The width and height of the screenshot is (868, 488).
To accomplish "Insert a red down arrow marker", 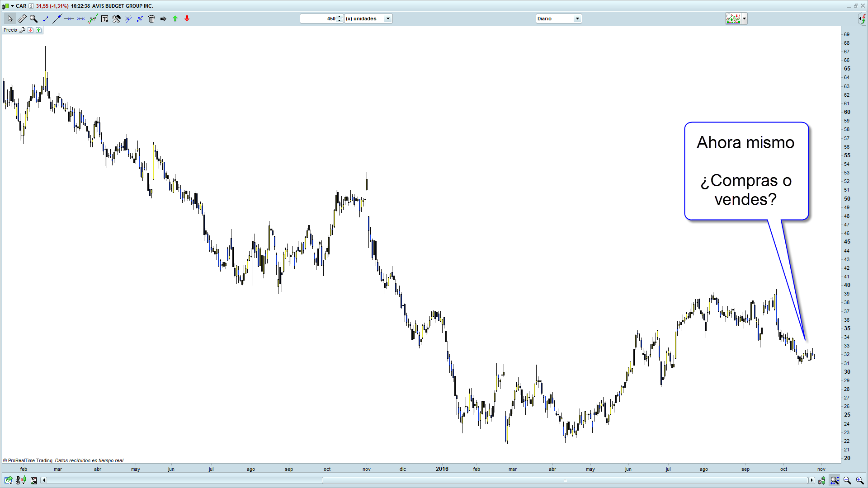I will click(187, 19).
